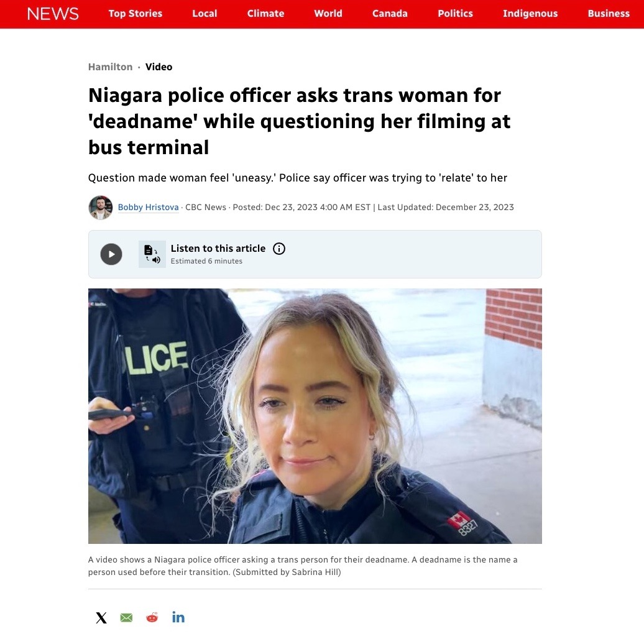Viewport: 644px width, 644px height.
Task: Open the info icon beside Listen to this article
Action: 279,249
